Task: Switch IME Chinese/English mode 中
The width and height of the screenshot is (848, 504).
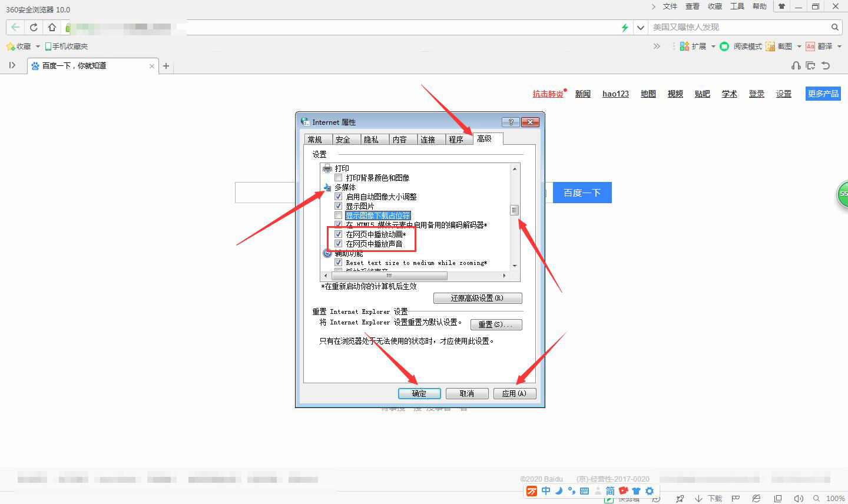Action: (546, 491)
